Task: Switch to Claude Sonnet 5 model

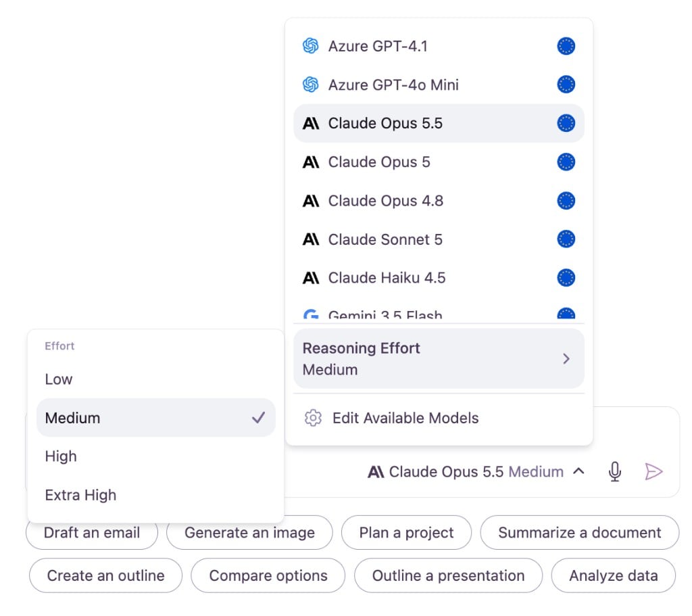Action: pos(439,239)
